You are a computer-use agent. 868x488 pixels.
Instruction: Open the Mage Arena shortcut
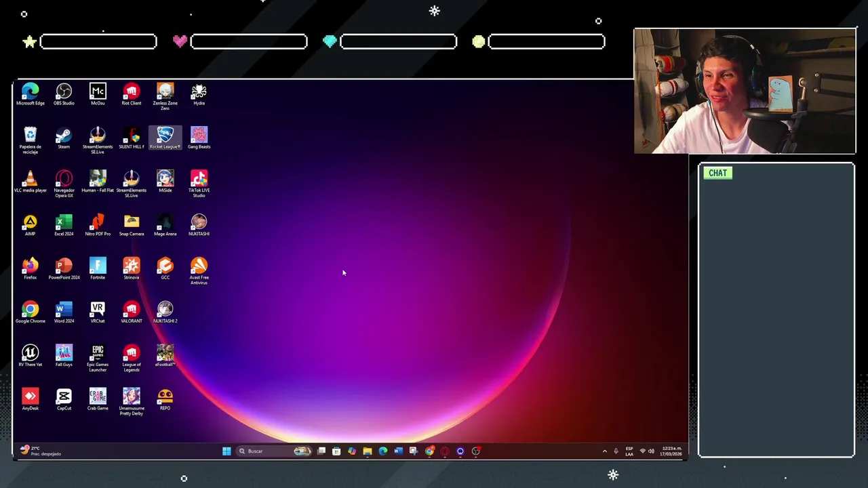(x=165, y=225)
